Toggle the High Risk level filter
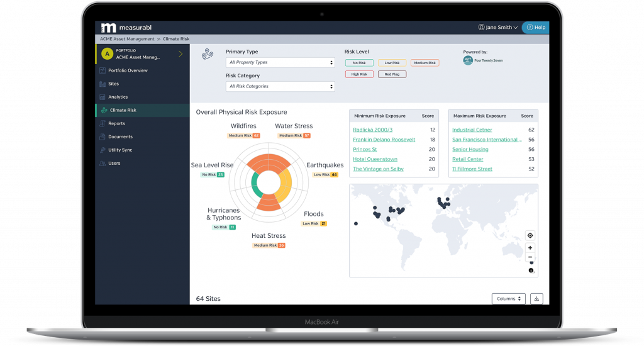The height and width of the screenshot is (346, 644). (359, 74)
